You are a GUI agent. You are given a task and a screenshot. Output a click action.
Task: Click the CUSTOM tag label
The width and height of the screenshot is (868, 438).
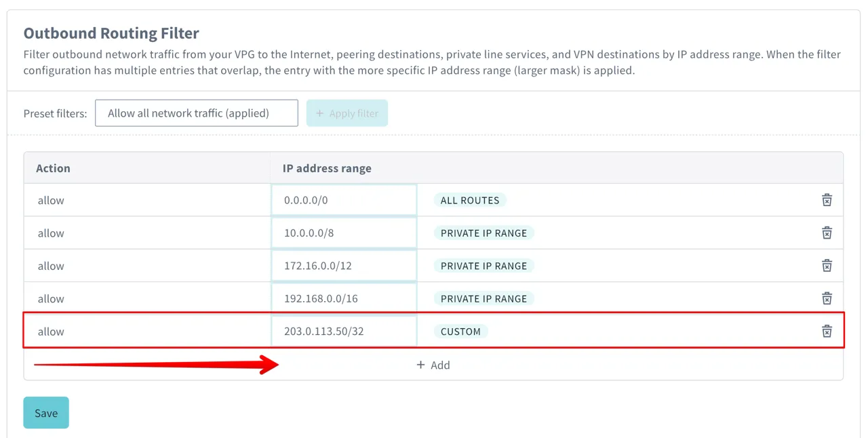point(460,332)
